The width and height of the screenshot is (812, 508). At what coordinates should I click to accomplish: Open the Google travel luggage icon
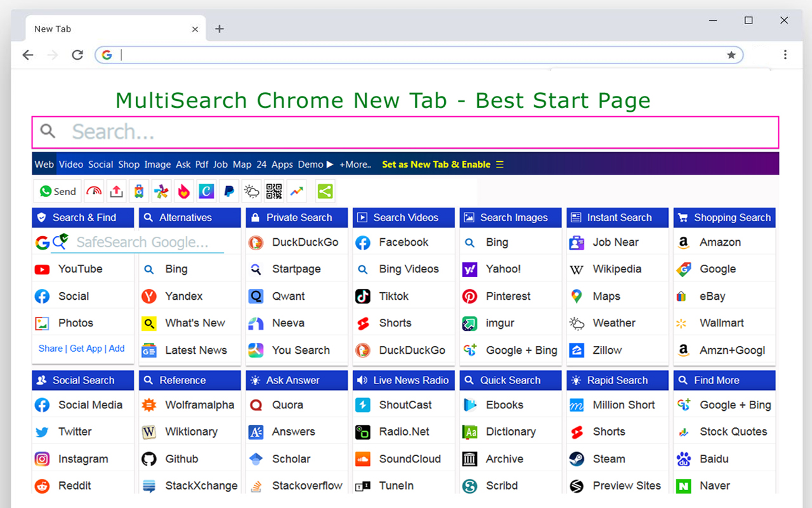coord(139,191)
